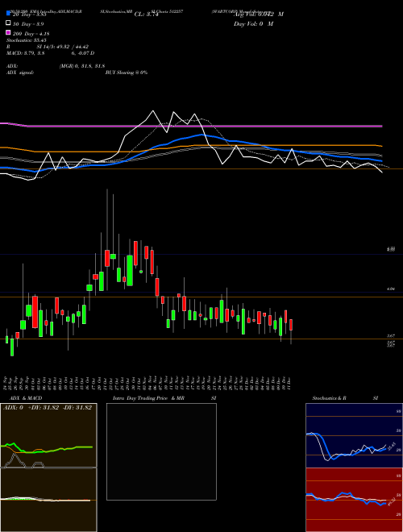The height and width of the screenshot is (532, 403).
Task: Select the '50 Day = 3.9' legend text
Action: coord(28,24)
